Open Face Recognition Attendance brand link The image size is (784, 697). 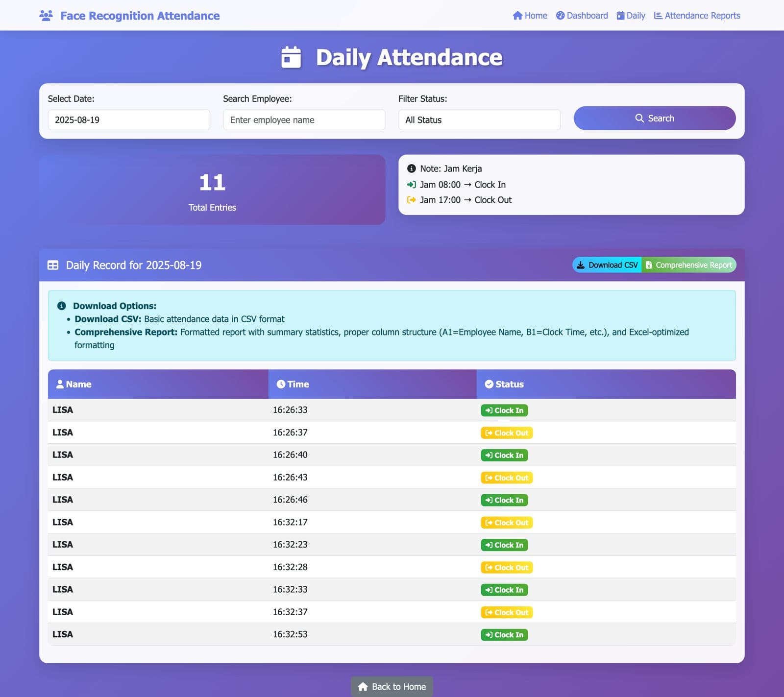point(140,16)
